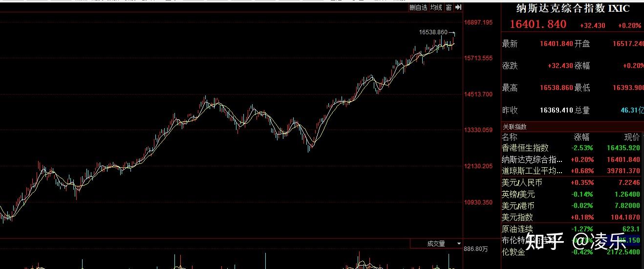Viewport: 644px width, 269px height.
Task: Open the 香港恒生指数 row
Action: [571, 148]
